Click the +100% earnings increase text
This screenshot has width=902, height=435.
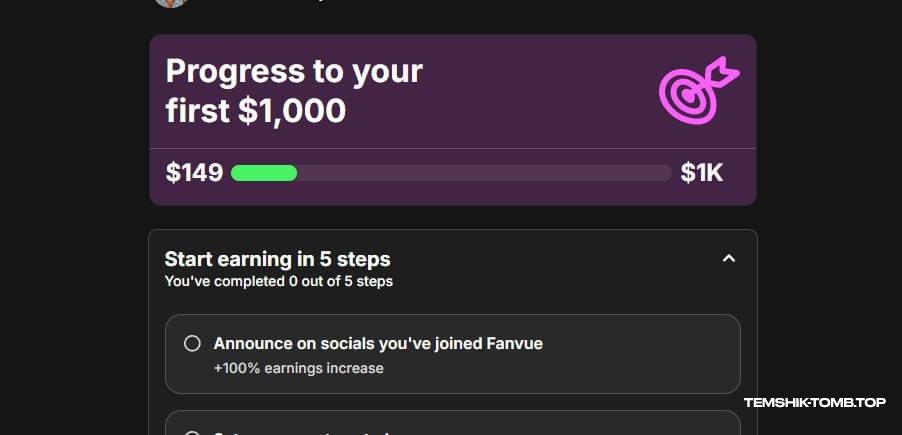[298, 368]
